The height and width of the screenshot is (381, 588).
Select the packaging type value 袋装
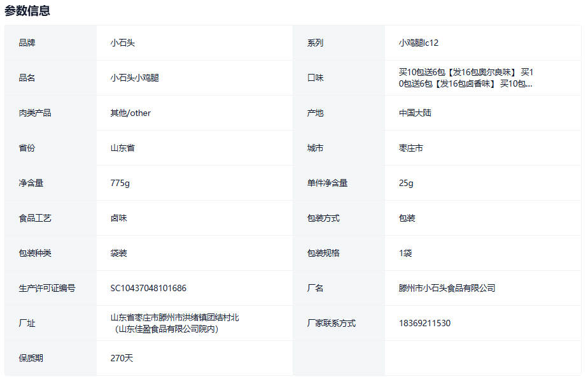click(x=118, y=253)
